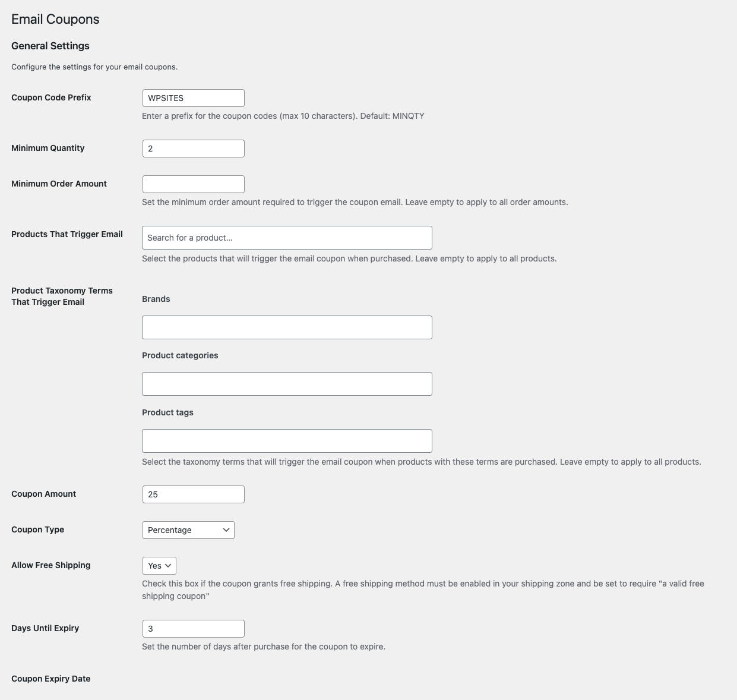Image resolution: width=737 pixels, height=700 pixels.
Task: Focus the Minimum Quantity input box
Action: [193, 149]
